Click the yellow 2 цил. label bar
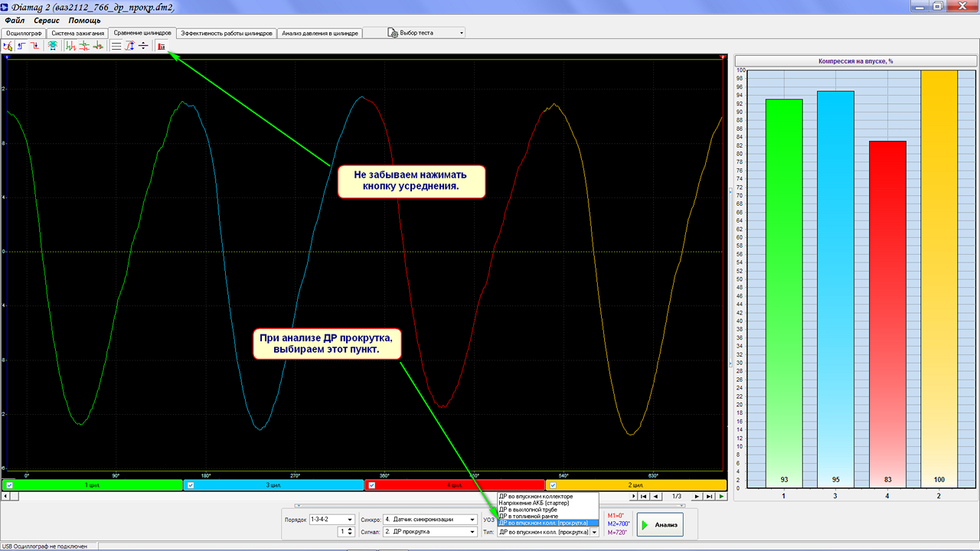 click(636, 485)
